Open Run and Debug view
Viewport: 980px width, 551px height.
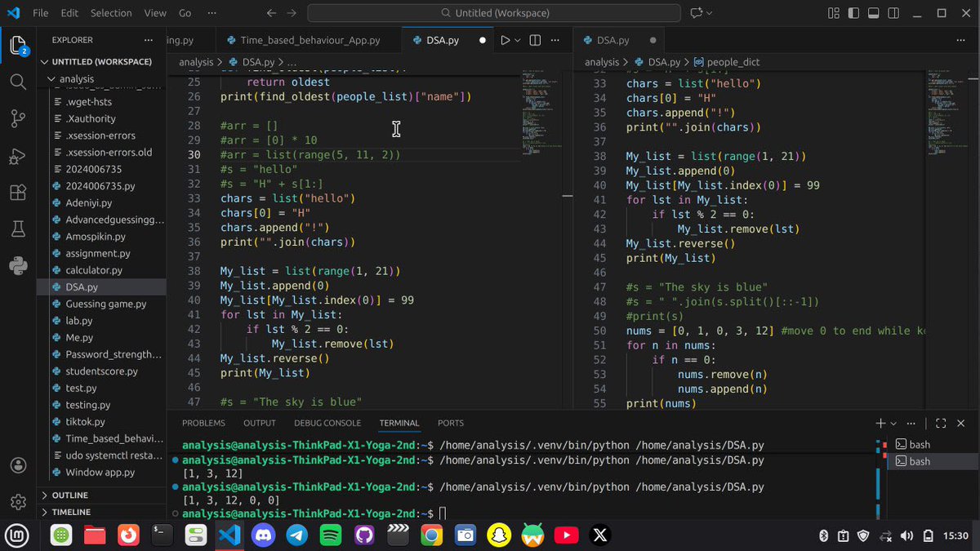tap(18, 156)
